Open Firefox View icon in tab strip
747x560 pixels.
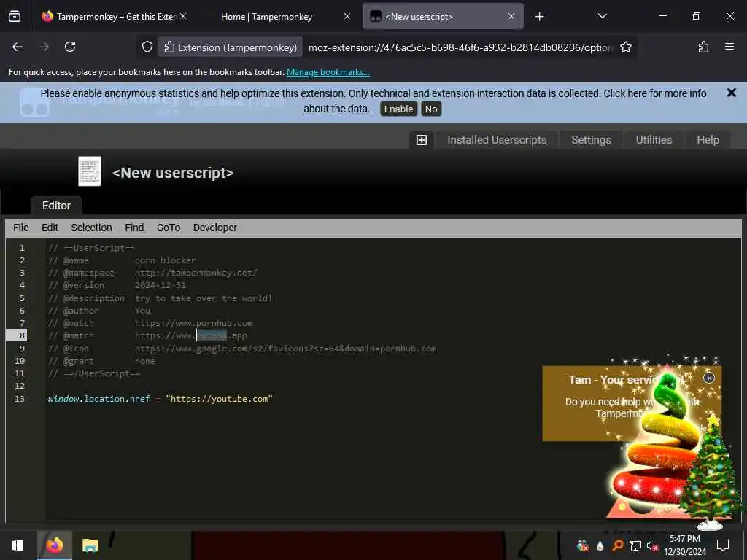click(15, 17)
